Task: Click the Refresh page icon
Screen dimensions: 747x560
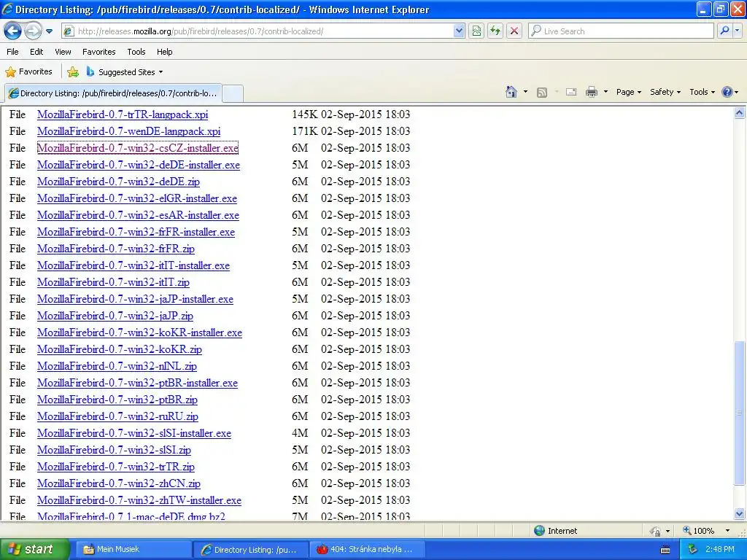Action: coord(495,31)
